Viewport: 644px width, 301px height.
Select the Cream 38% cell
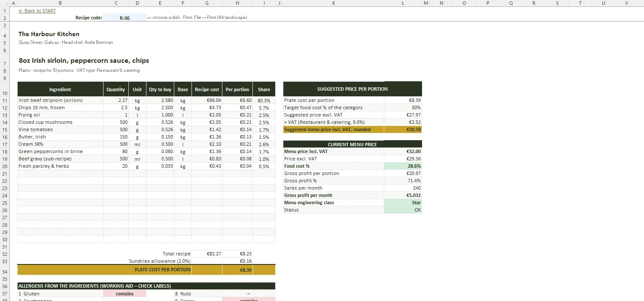[60, 144]
